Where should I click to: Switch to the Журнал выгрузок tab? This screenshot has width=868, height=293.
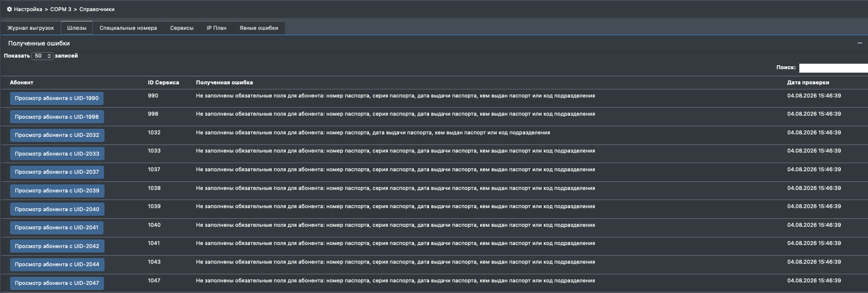30,28
